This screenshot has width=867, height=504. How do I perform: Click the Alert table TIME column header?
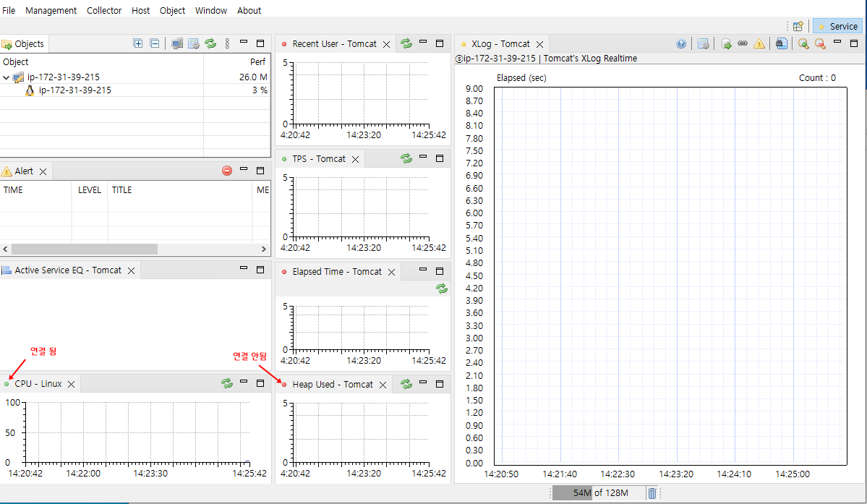pos(36,189)
